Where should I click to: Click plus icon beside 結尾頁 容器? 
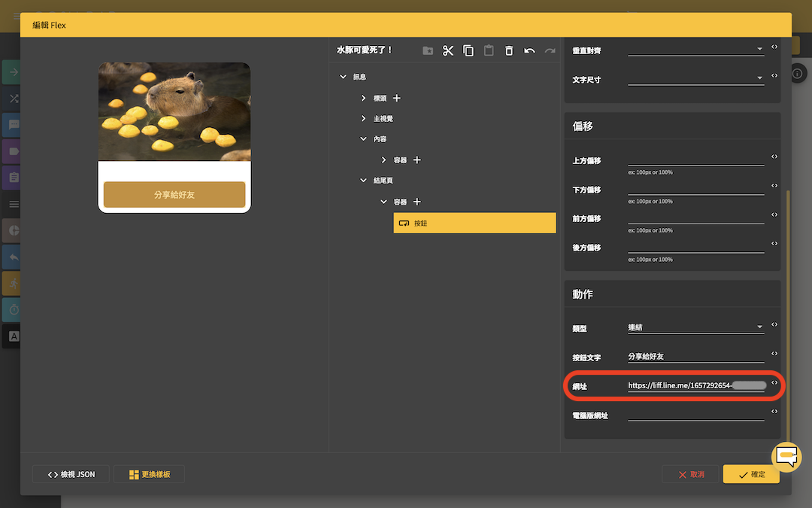[x=417, y=202]
